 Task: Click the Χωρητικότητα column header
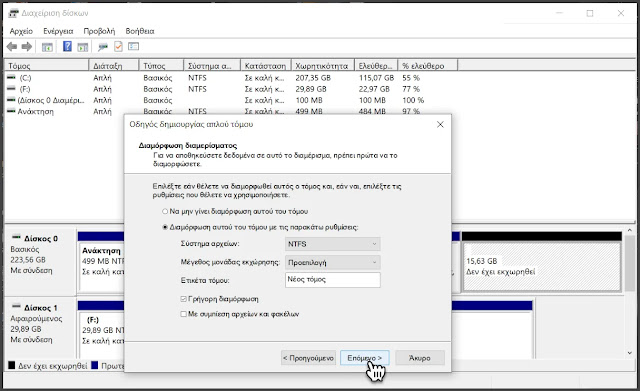(322, 66)
